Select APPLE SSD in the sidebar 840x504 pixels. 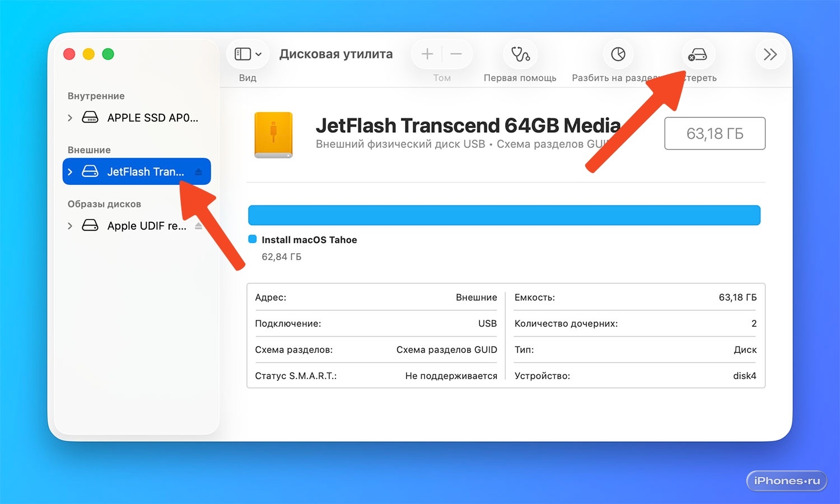click(137, 118)
